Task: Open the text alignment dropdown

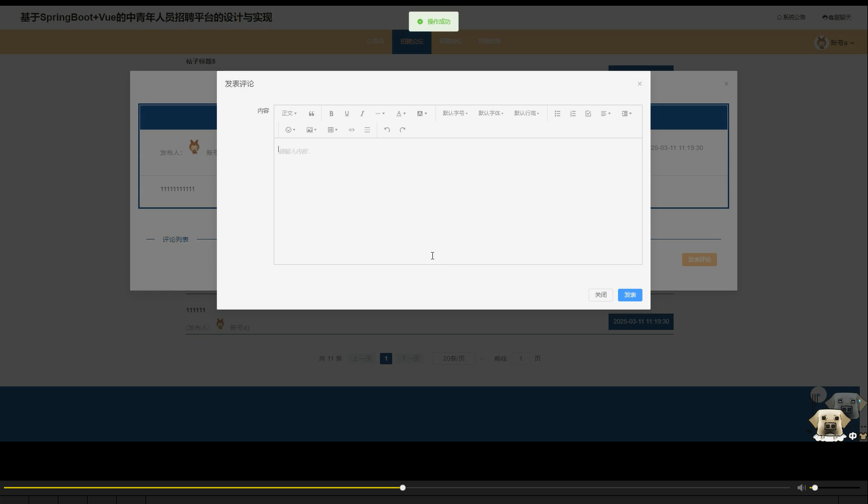Action: 605,113
